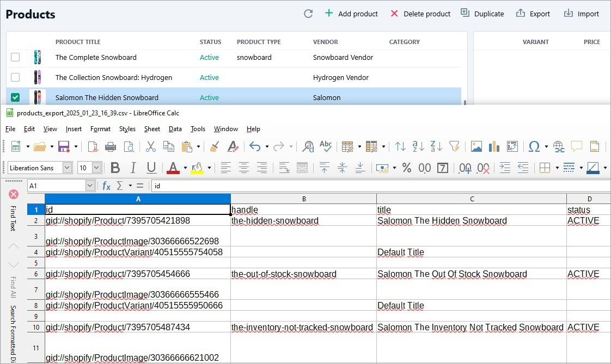Click Add product button

coord(351,14)
